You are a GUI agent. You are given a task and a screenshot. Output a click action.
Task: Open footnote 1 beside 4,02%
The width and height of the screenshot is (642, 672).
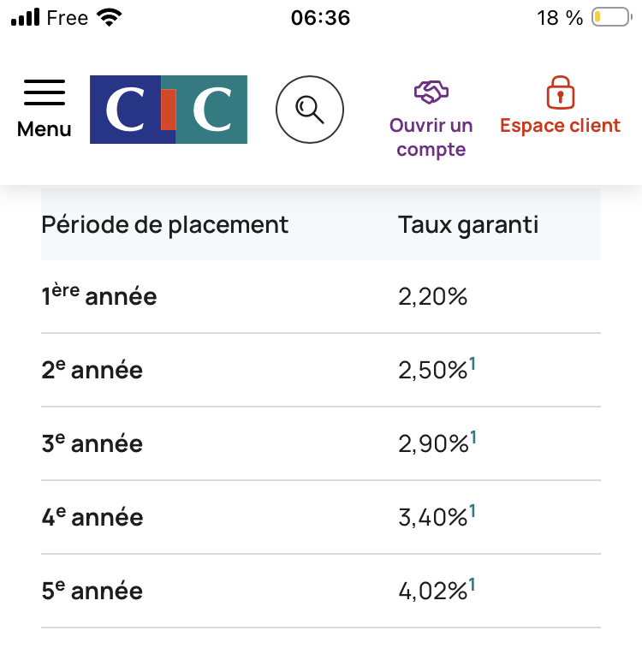click(473, 586)
